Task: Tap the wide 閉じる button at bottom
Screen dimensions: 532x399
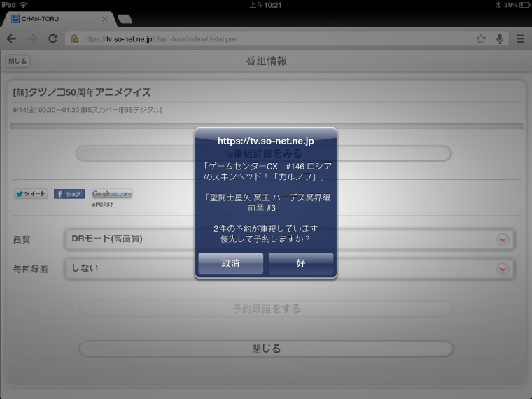Action: [x=266, y=349]
